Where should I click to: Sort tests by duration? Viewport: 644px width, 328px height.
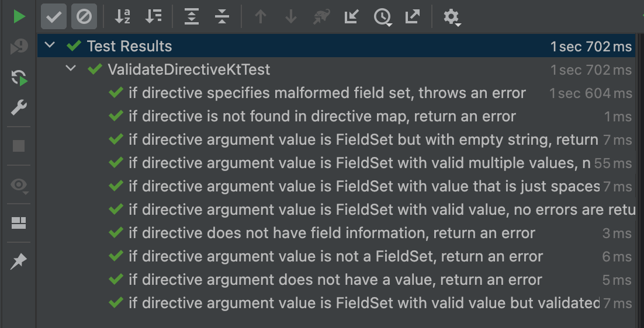(153, 17)
